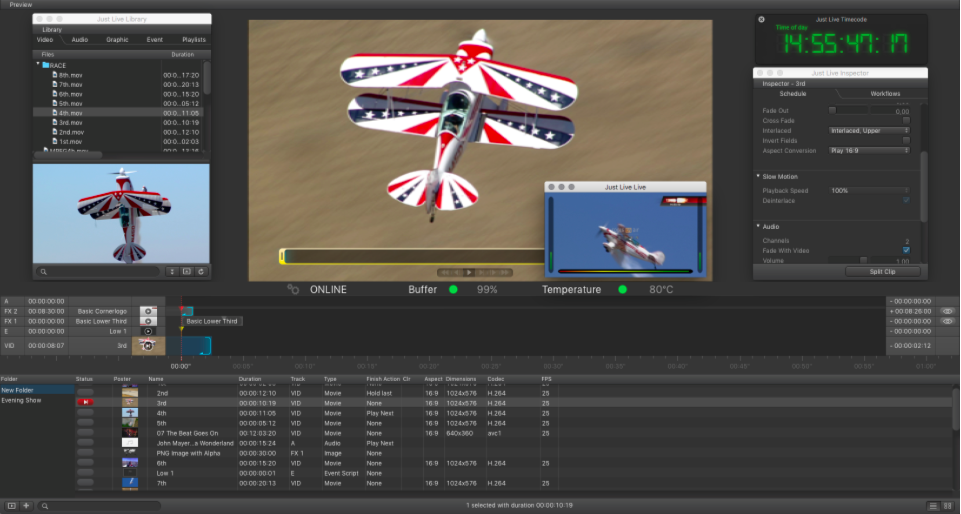Image resolution: width=961 pixels, height=514 pixels.
Task: Click the Fade Out slider handle
Action: (x=832, y=111)
